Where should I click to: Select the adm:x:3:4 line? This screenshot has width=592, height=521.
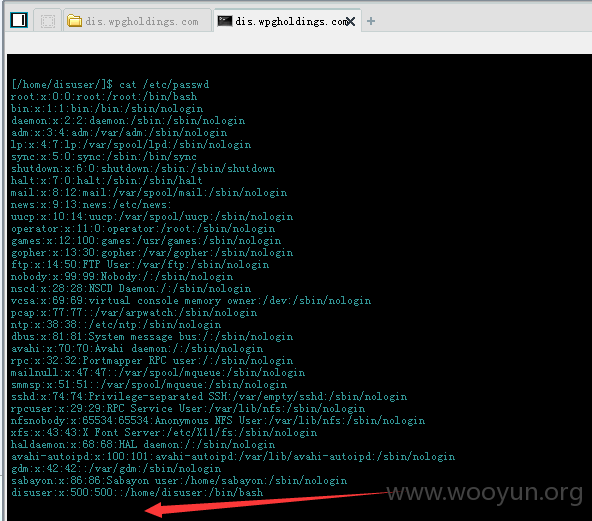click(119, 133)
